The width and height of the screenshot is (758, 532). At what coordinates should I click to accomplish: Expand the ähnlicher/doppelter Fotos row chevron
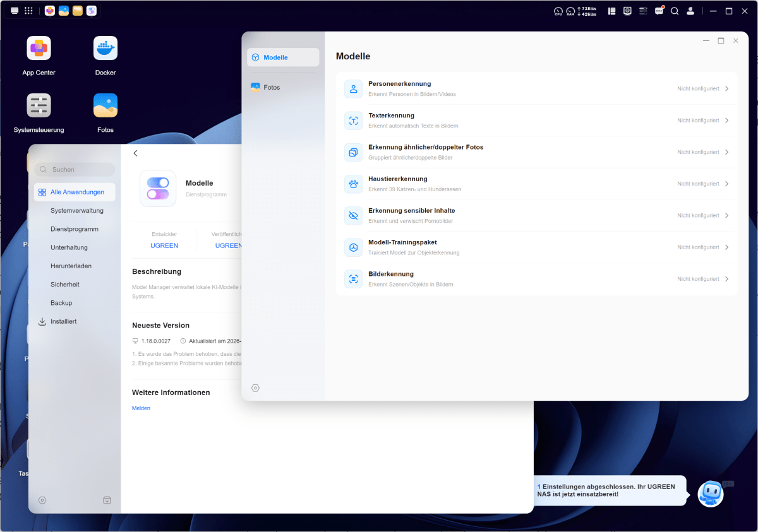tap(727, 152)
